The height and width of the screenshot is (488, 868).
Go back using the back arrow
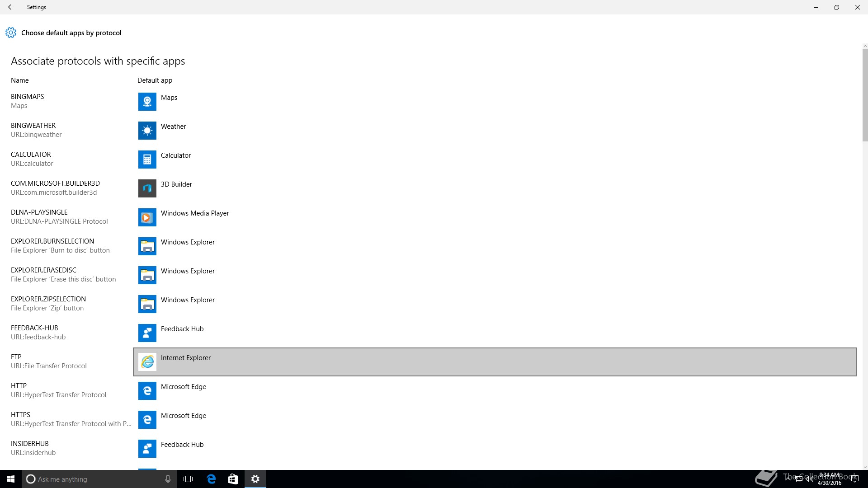point(11,7)
